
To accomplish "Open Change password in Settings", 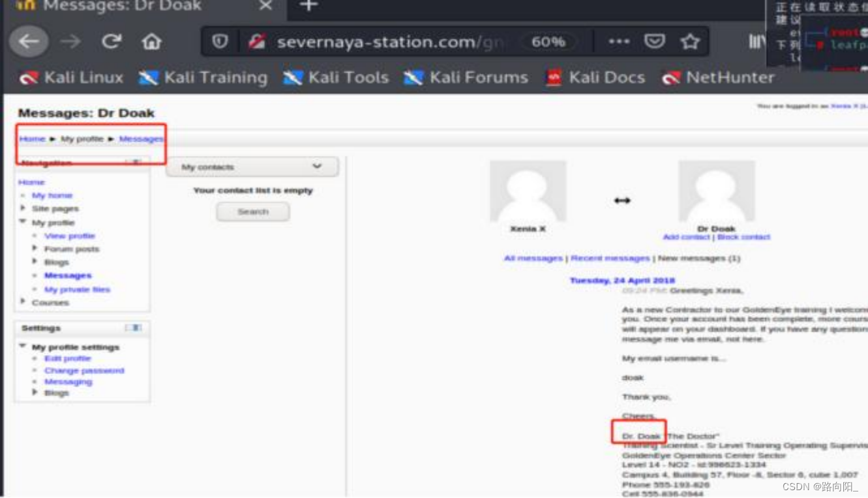I will pos(84,371).
